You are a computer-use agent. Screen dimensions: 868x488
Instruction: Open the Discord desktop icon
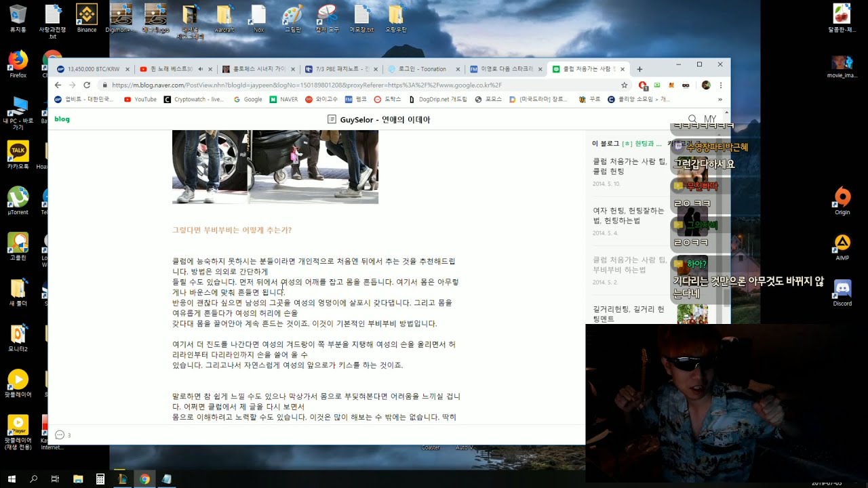pyautogui.click(x=842, y=292)
